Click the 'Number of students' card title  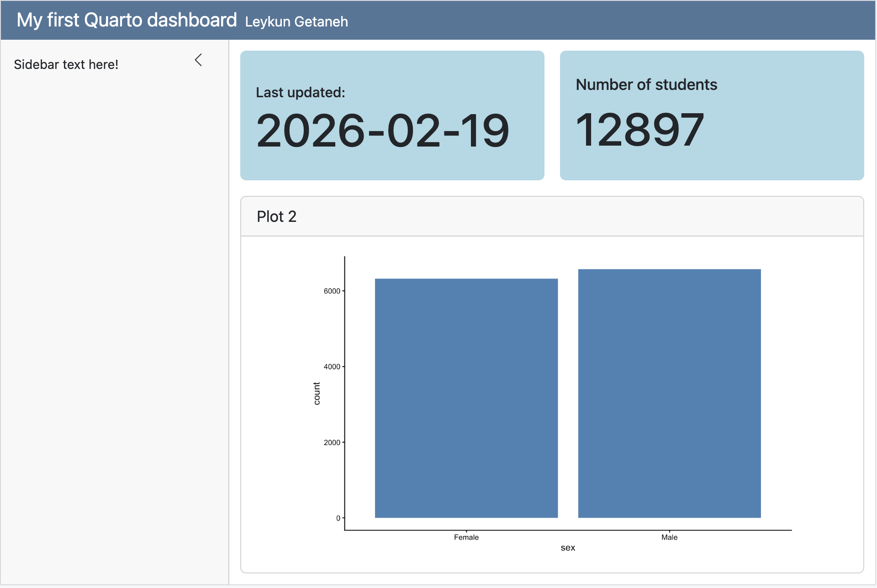pyautogui.click(x=646, y=84)
